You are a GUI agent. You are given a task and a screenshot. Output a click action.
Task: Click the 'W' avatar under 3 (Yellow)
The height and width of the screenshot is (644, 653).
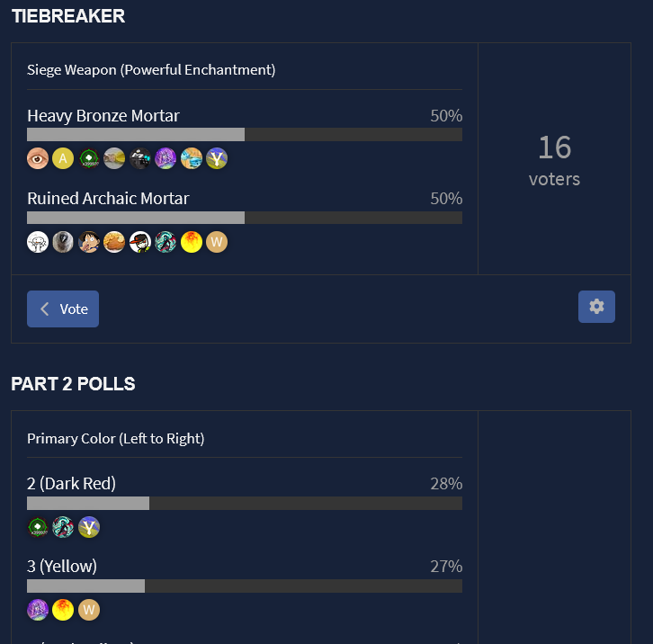pos(88,610)
